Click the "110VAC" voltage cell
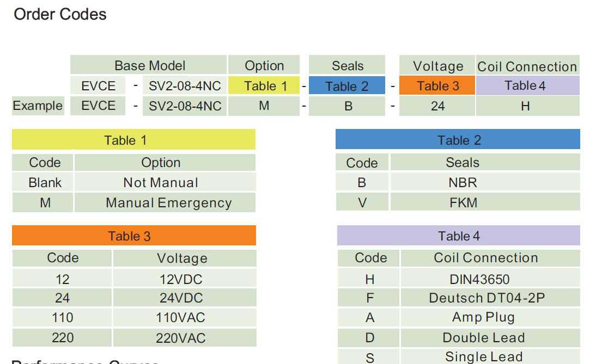The height and width of the screenshot is (364, 608). pyautogui.click(x=181, y=318)
